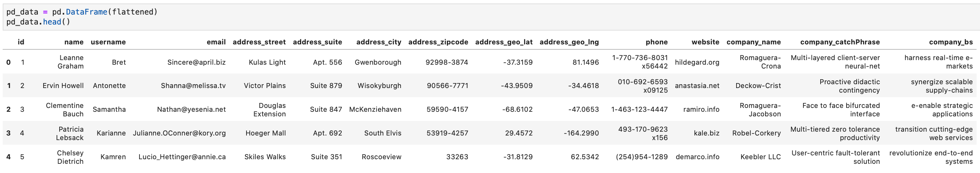This screenshot has width=980, height=173.
Task: Click the zipcode 33263 cell
Action: [x=457, y=157]
